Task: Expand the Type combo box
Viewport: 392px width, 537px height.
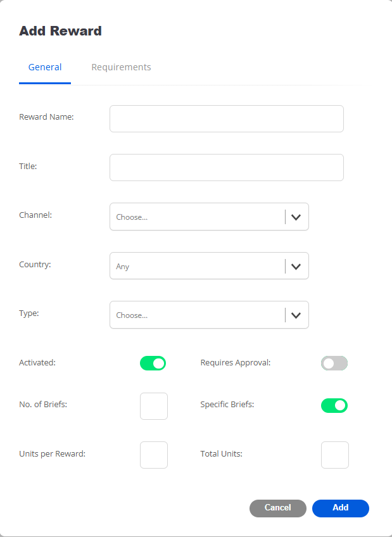Action: coord(198,315)
